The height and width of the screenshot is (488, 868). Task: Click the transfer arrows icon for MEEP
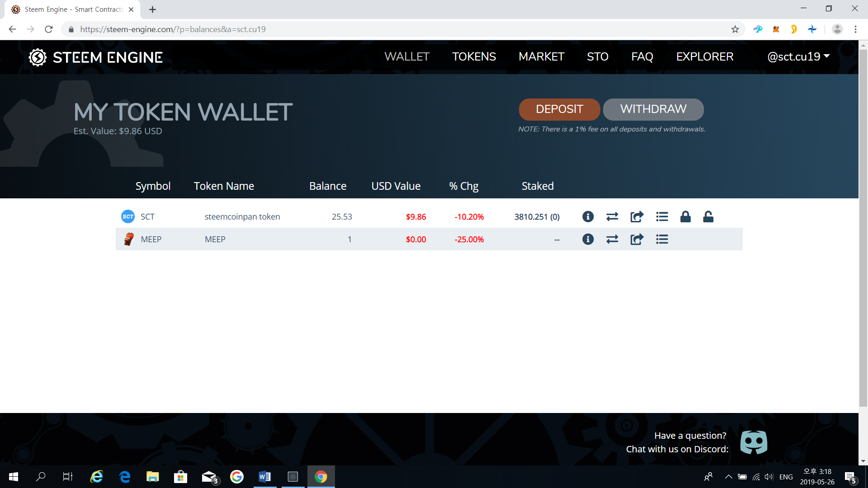[612, 239]
